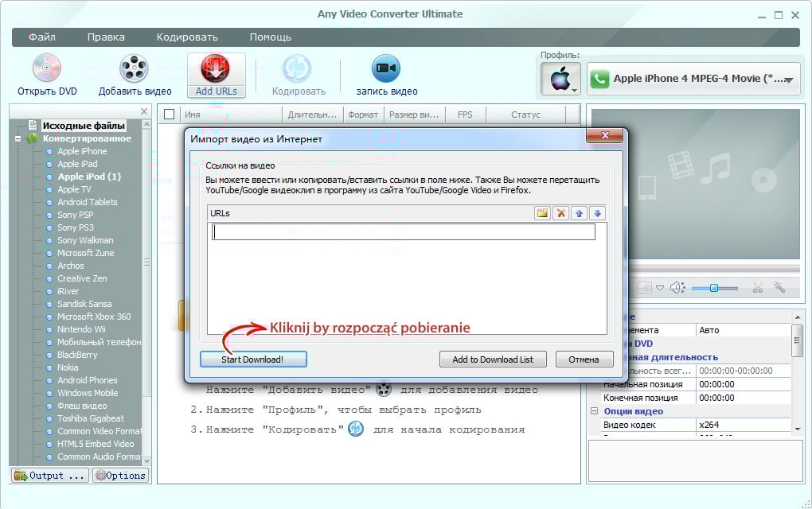Click the Options gear button

click(x=121, y=476)
